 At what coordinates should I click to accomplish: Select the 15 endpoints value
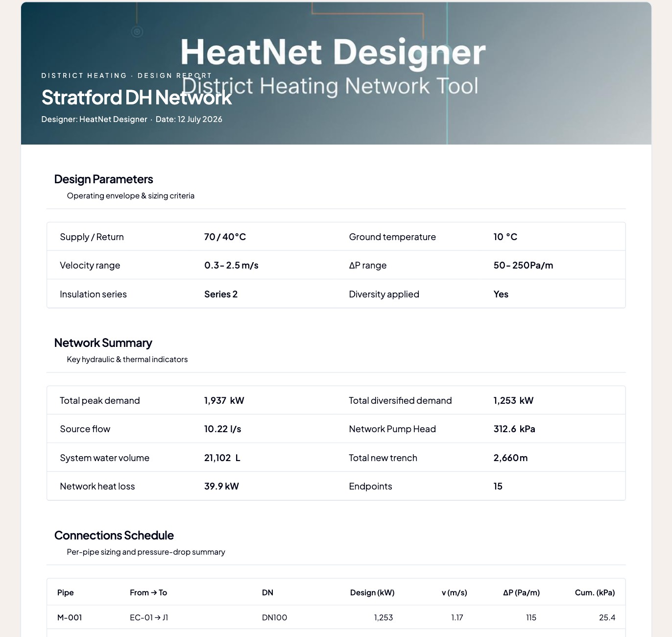coord(498,487)
